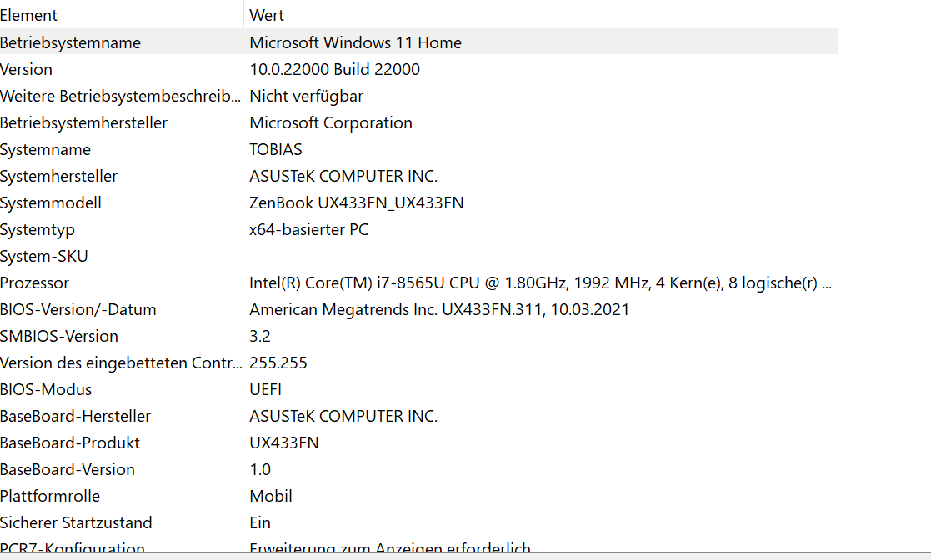Select the BaseBoard-Hersteller row
Image resolution: width=931 pixels, height=560 pixels.
pos(418,417)
